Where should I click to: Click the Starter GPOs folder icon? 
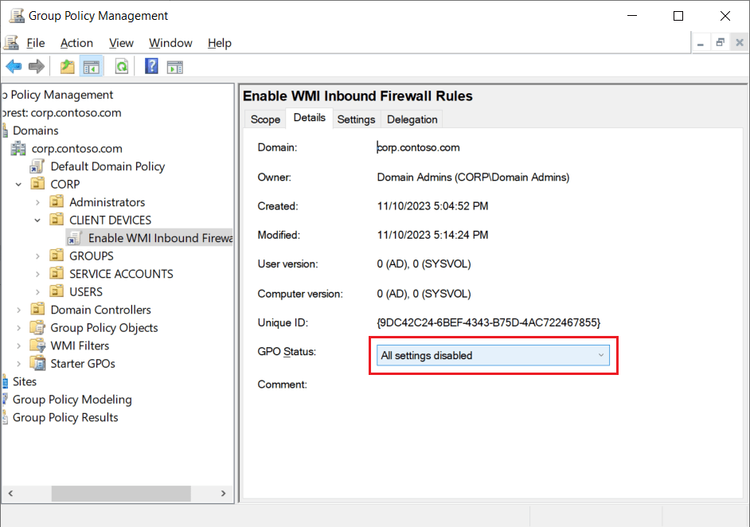click(x=37, y=363)
